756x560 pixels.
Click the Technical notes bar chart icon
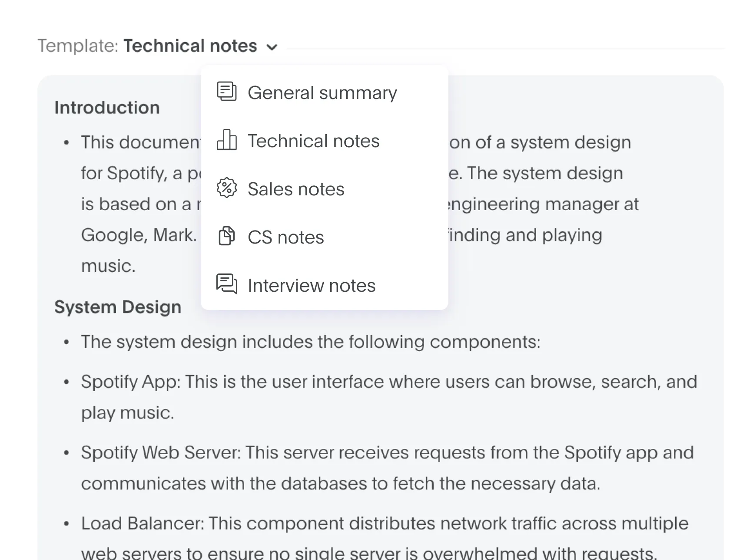point(226,140)
